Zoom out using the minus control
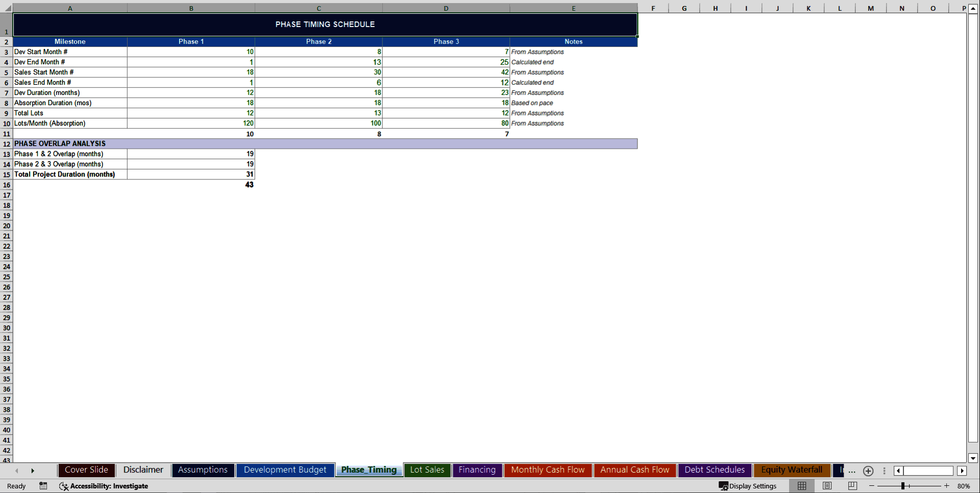The height and width of the screenshot is (493, 980). [872, 486]
